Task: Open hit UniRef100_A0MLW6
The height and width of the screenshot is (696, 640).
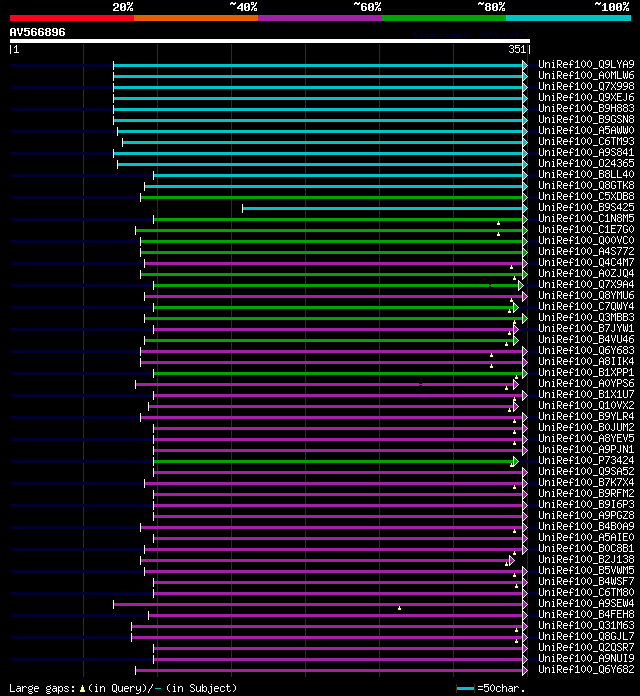Action: (x=586, y=75)
